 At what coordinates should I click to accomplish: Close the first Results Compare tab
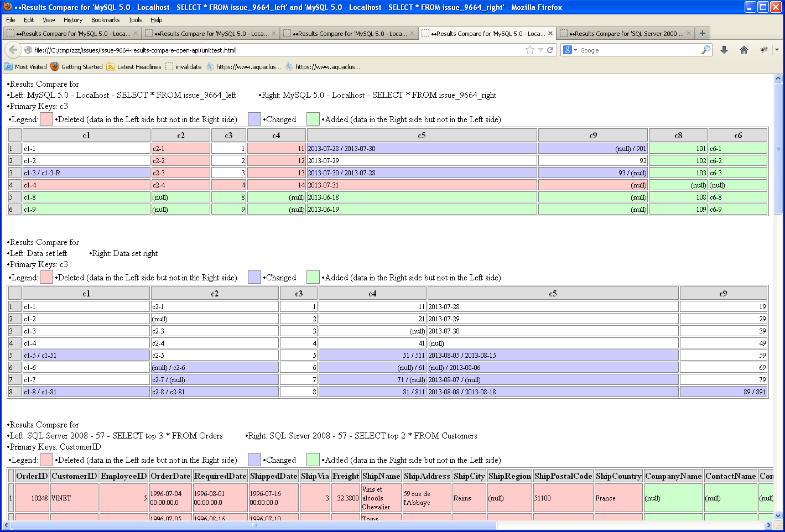[x=136, y=33]
